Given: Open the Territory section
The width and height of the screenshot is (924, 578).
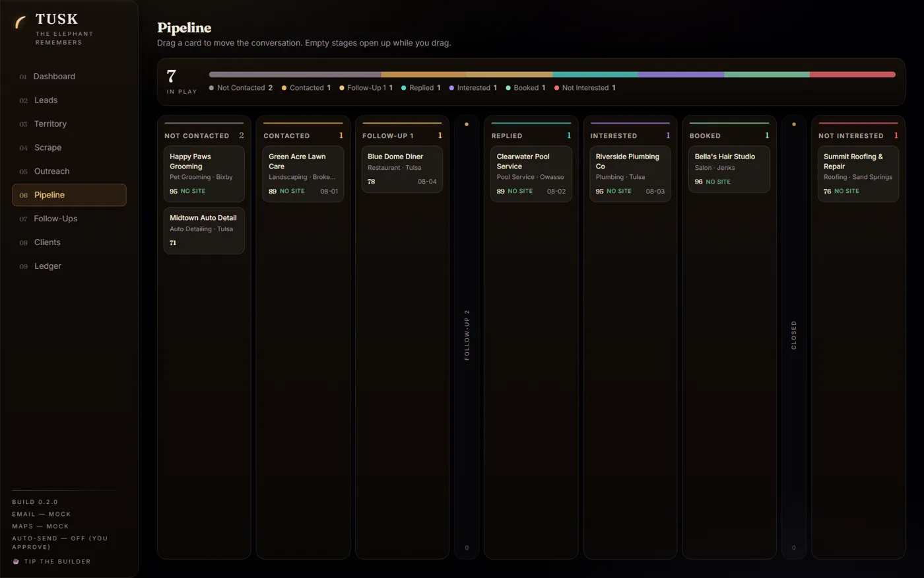Looking at the screenshot, I should [69, 124].
